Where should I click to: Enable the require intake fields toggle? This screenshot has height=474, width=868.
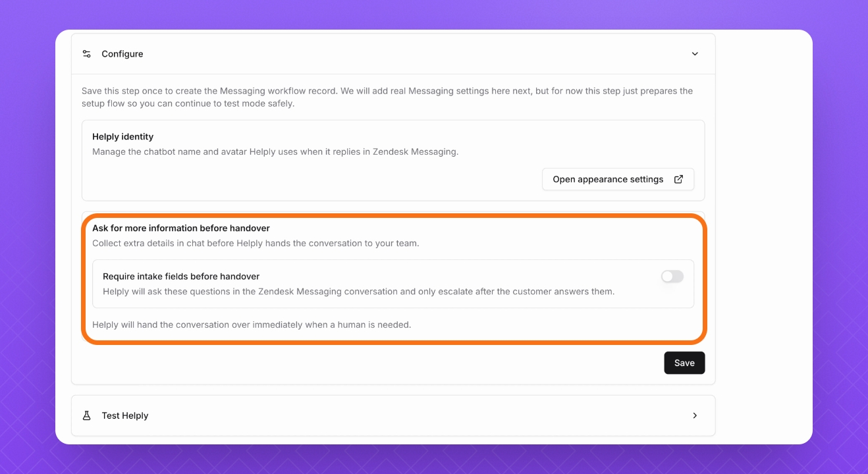click(x=672, y=276)
